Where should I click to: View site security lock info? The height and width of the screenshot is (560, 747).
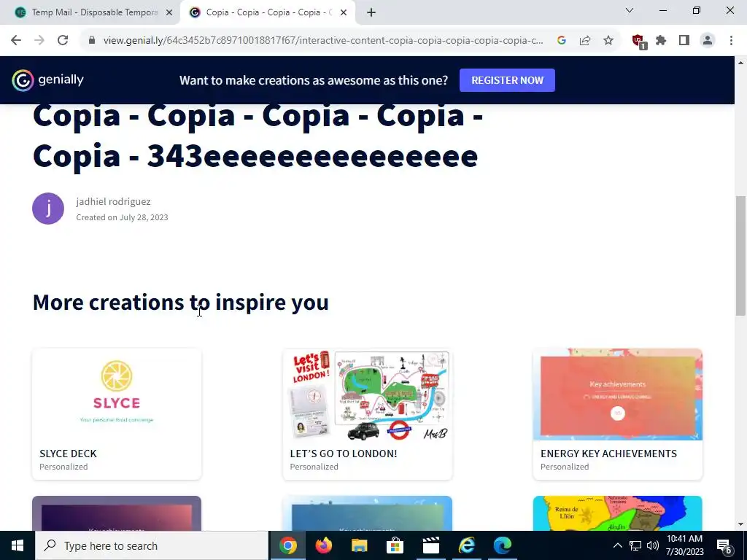click(92, 41)
